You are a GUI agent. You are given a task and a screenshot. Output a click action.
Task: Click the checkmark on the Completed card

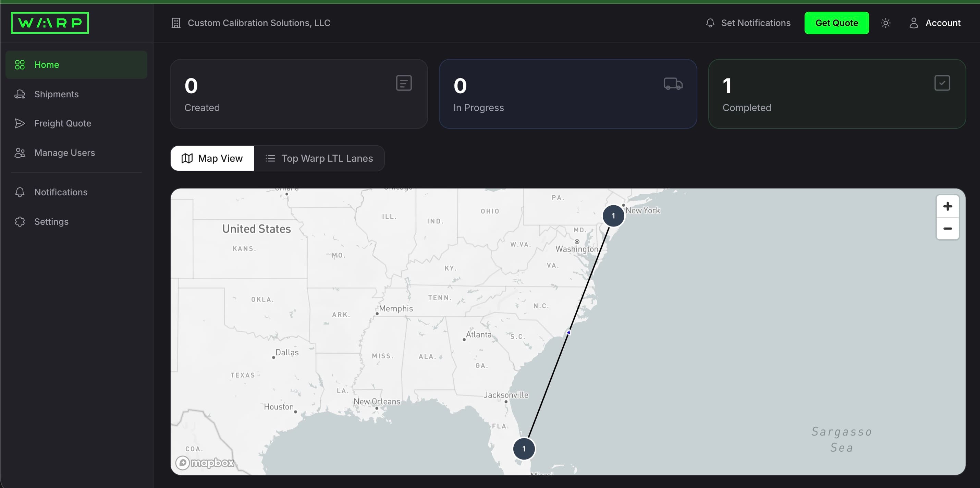pyautogui.click(x=942, y=83)
